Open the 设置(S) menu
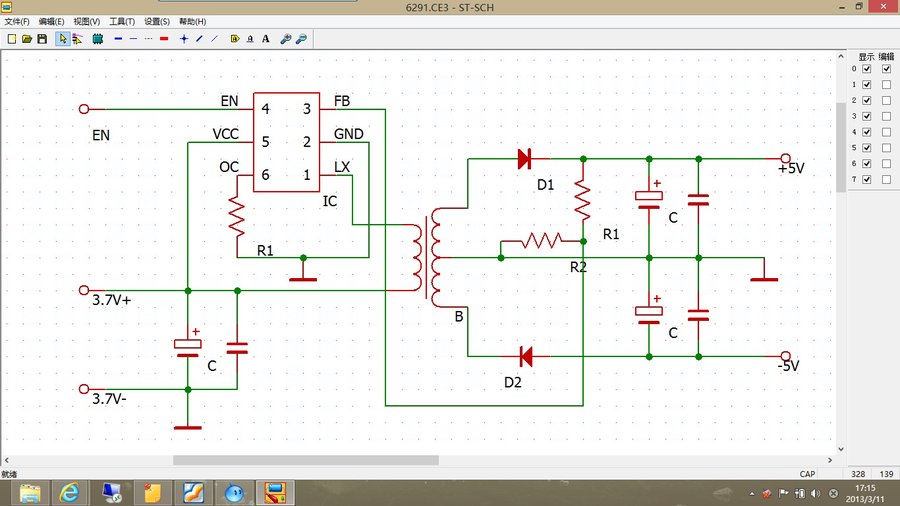 coord(157,21)
